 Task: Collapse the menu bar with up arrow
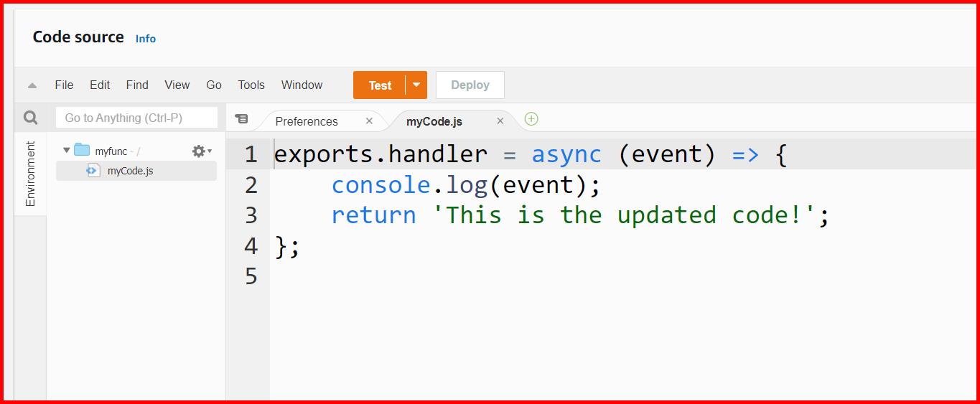[32, 85]
